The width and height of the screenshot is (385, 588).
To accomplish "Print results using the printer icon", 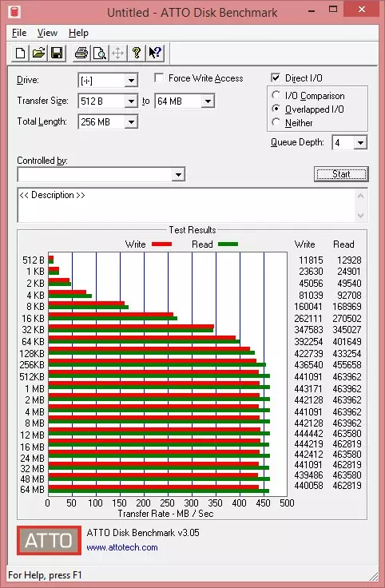I will point(81,53).
